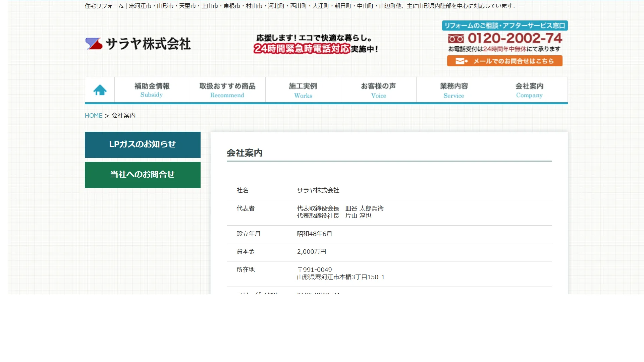Click the 24時間緊急時電話対応 banner

click(302, 49)
